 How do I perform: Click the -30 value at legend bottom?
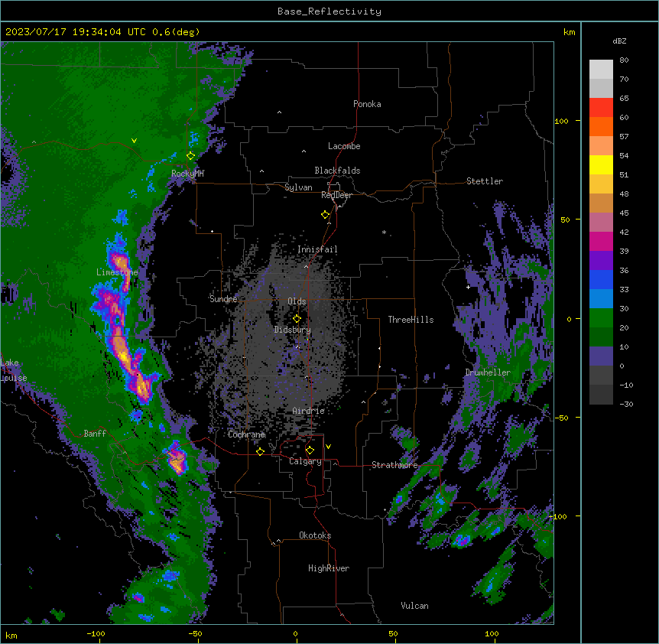tap(626, 404)
